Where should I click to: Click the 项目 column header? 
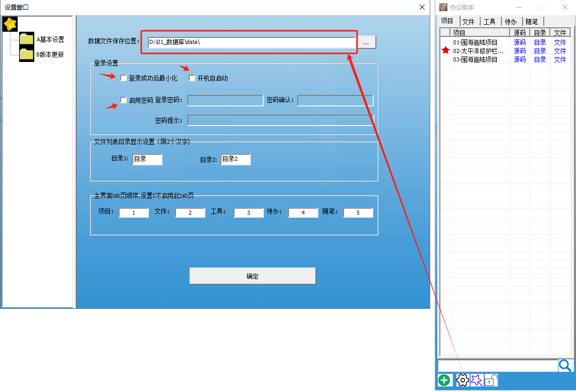pyautogui.click(x=480, y=32)
